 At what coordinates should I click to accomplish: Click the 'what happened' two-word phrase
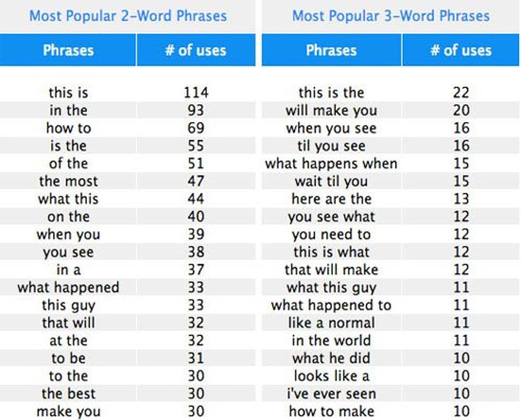pos(68,287)
